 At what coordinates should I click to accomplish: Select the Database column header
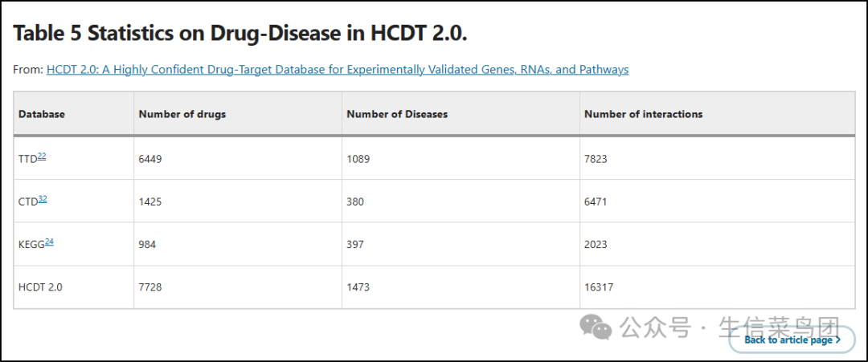click(x=42, y=114)
